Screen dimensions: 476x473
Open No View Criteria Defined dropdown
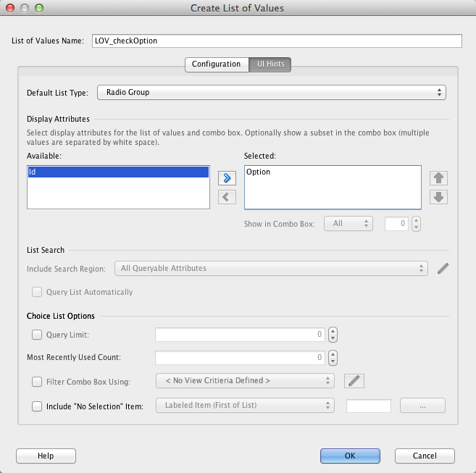coord(245,381)
